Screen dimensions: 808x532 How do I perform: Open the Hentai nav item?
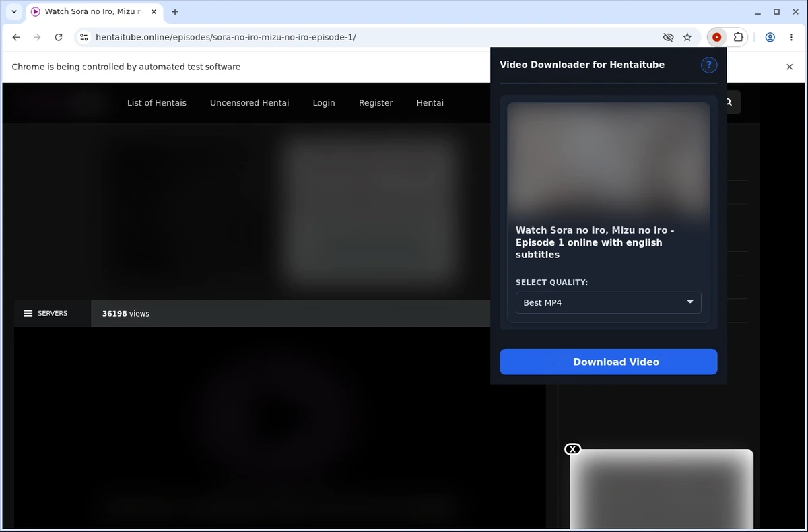(430, 103)
